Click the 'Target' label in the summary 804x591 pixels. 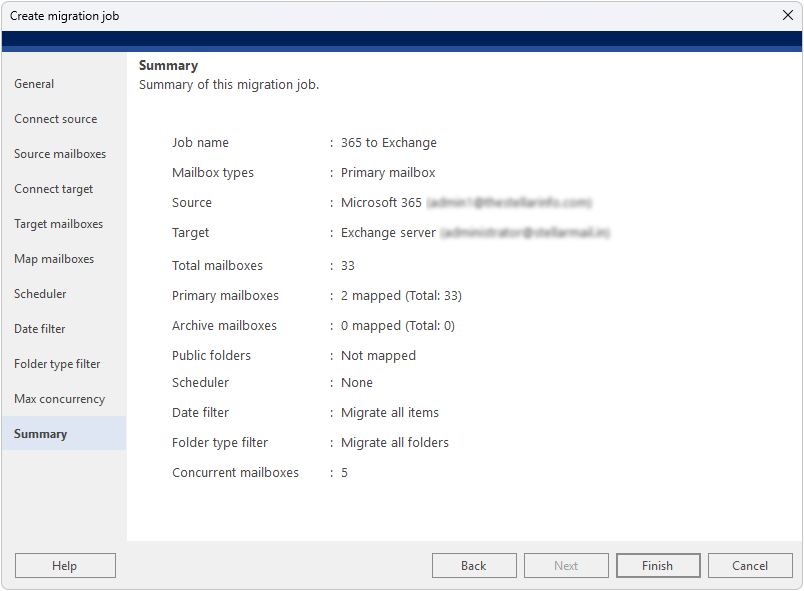(190, 233)
